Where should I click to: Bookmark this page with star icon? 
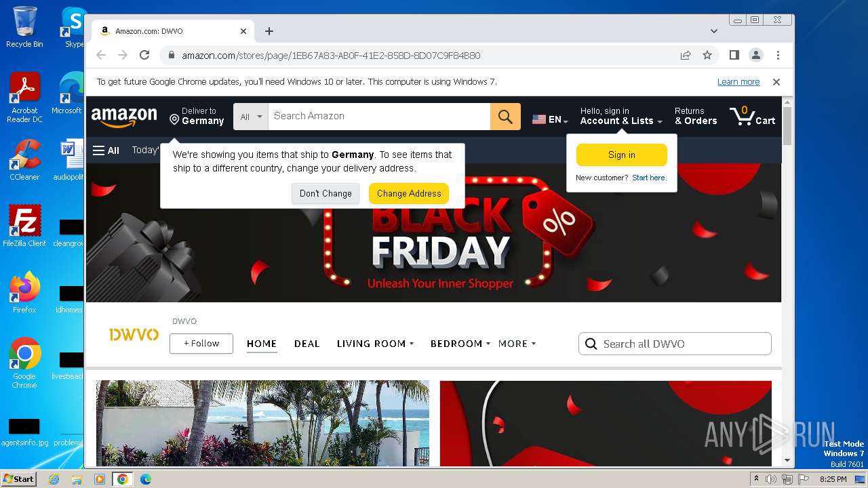pyautogui.click(x=707, y=56)
